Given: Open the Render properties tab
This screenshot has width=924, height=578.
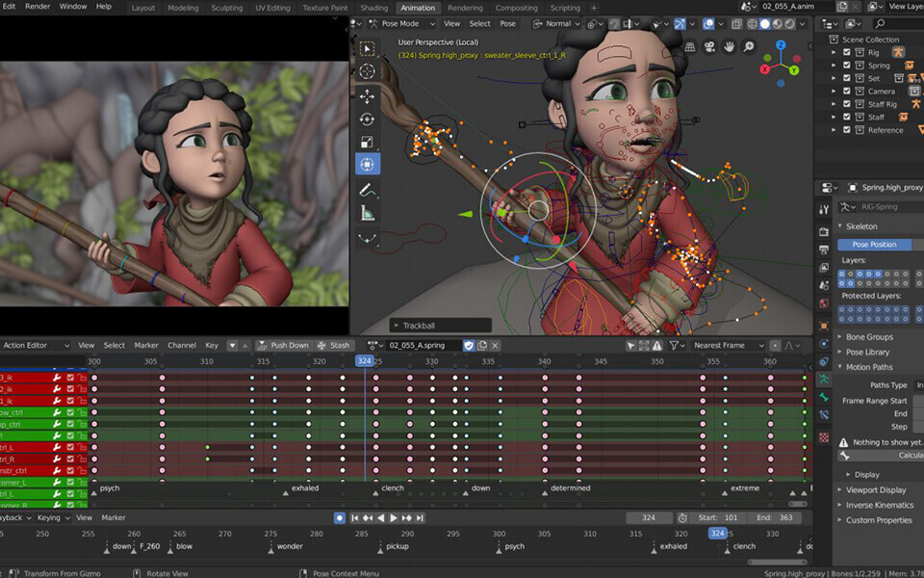Looking at the screenshot, I should (824, 232).
